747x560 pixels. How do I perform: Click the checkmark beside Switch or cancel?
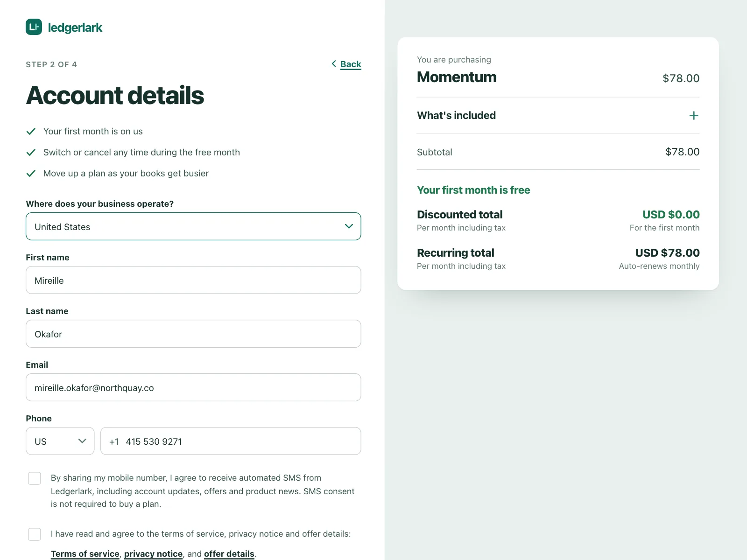coord(31,153)
